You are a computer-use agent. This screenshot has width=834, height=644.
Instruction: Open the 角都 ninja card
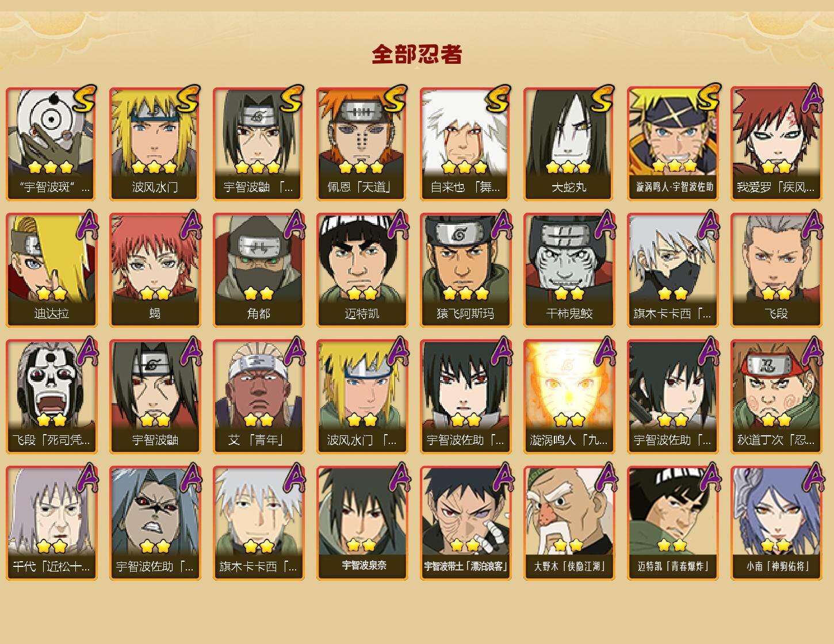coord(259,270)
